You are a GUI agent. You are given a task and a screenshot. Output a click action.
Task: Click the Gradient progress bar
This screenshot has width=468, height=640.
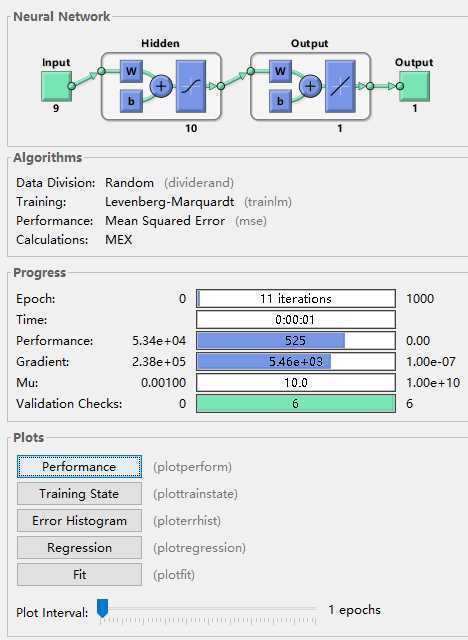pos(296,361)
